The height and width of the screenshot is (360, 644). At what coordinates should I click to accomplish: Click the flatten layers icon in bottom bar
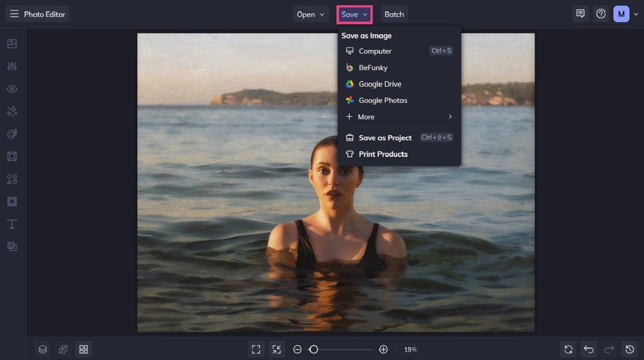coord(63,349)
